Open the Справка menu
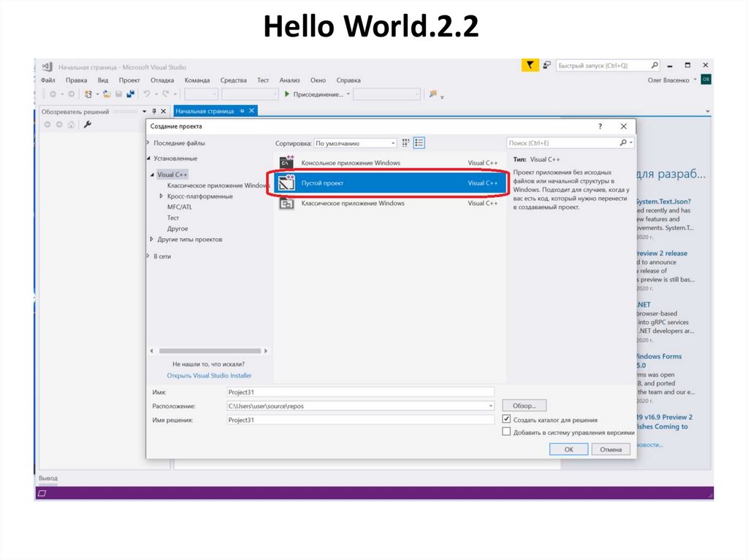 (348, 80)
